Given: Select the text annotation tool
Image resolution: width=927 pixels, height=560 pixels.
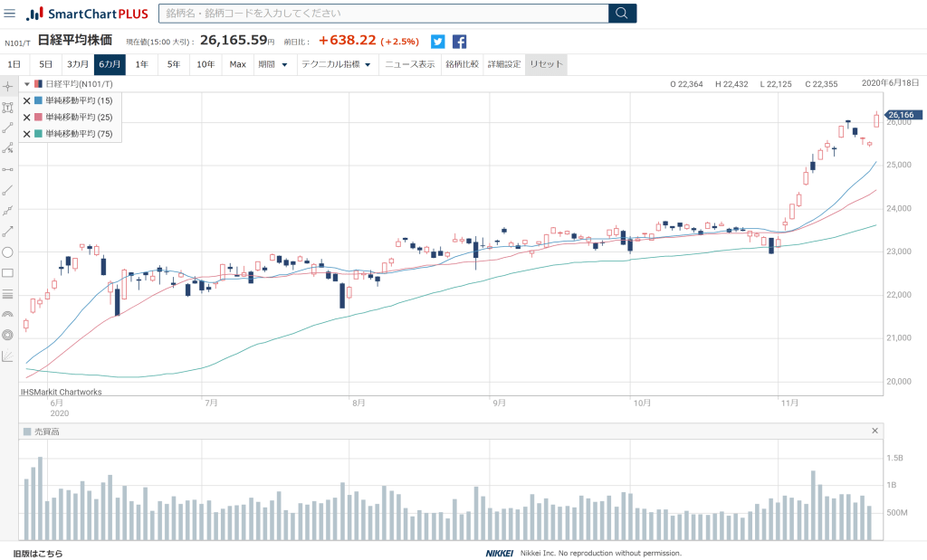Looking at the screenshot, I should coord(8,108).
